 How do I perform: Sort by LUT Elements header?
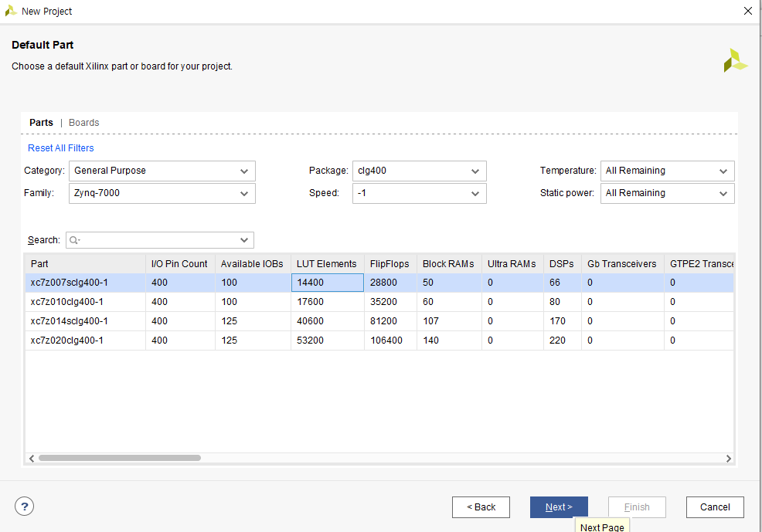328,263
